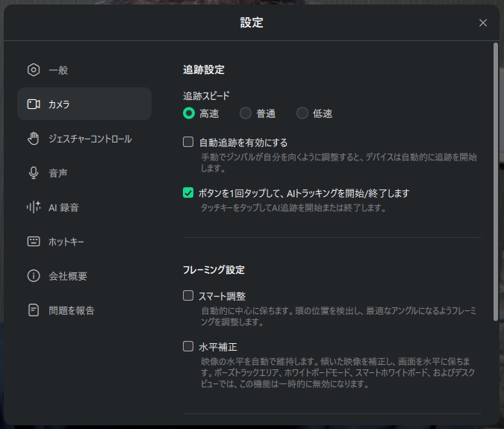This screenshot has height=429, width=504.
Task: Click the vertical scrollbar in settings panel
Action: (x=496, y=179)
